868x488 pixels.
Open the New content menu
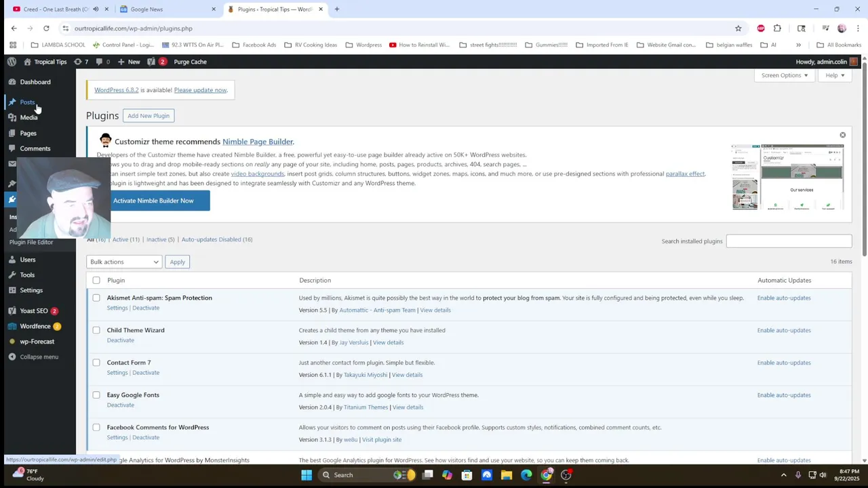click(129, 62)
